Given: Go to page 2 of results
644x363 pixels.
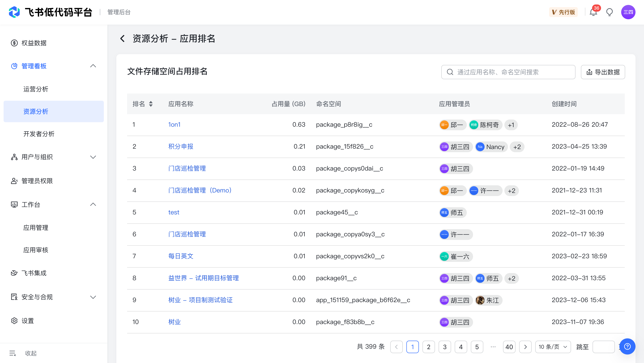Looking at the screenshot, I should [x=429, y=347].
